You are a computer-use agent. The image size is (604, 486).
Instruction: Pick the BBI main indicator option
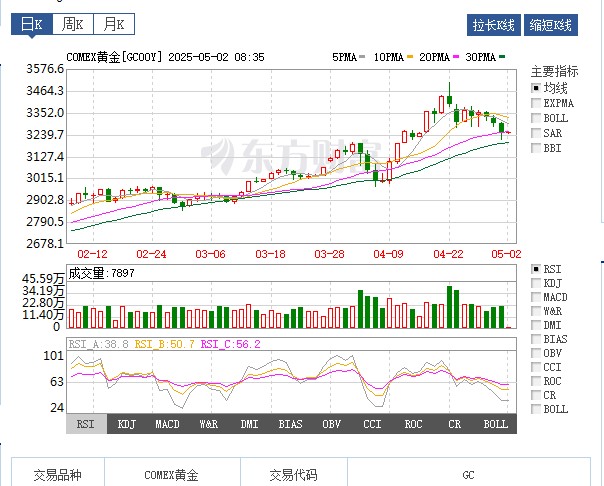point(536,147)
